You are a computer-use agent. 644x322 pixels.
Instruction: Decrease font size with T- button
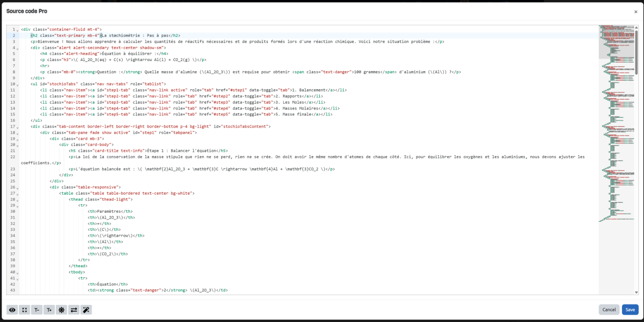click(37, 310)
